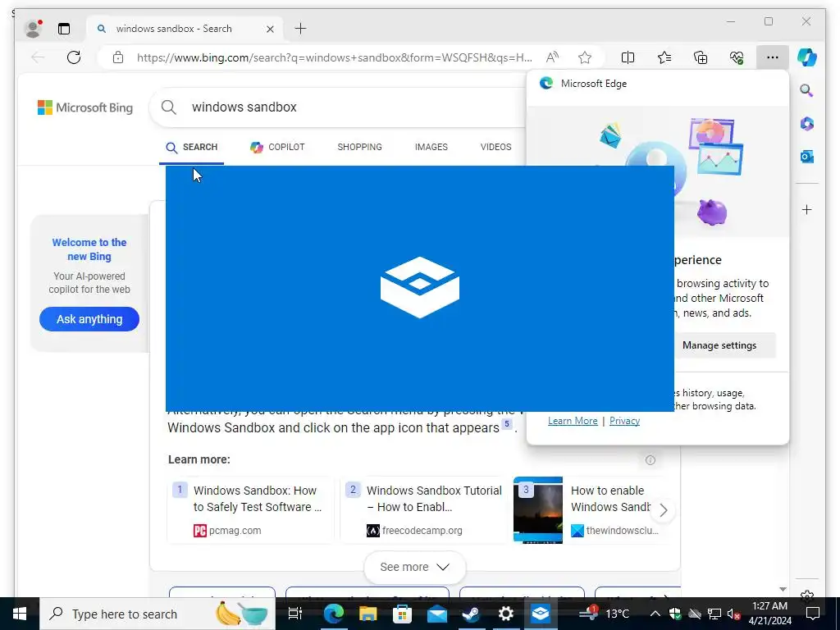
Task: Open Copilot sidebar button
Action: click(807, 57)
